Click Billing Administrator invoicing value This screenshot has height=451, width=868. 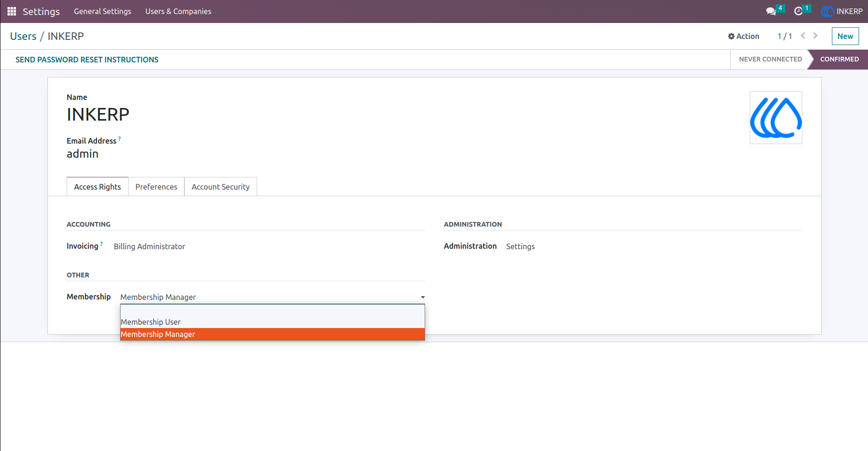pyautogui.click(x=149, y=246)
